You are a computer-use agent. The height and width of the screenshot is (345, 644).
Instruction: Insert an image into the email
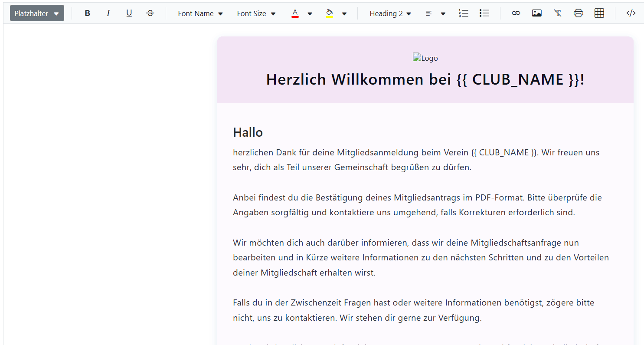[536, 13]
